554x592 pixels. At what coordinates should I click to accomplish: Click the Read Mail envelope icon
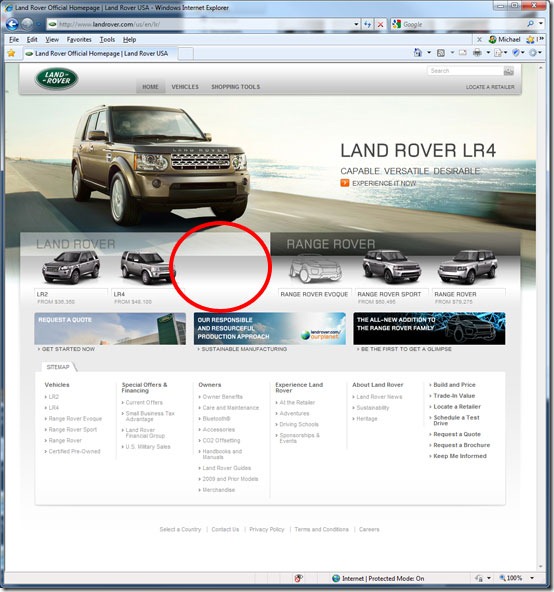tap(463, 53)
